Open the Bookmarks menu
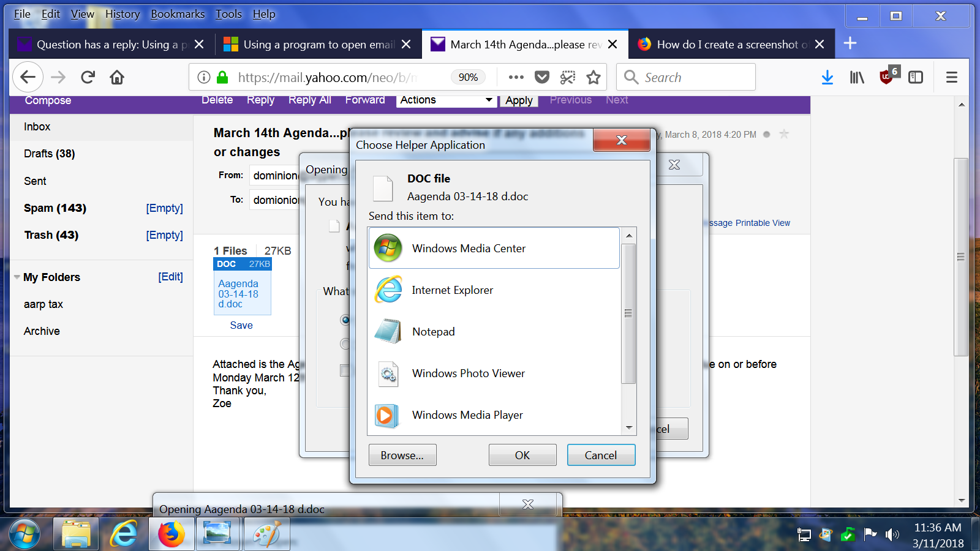This screenshot has height=551, width=980. [x=178, y=14]
